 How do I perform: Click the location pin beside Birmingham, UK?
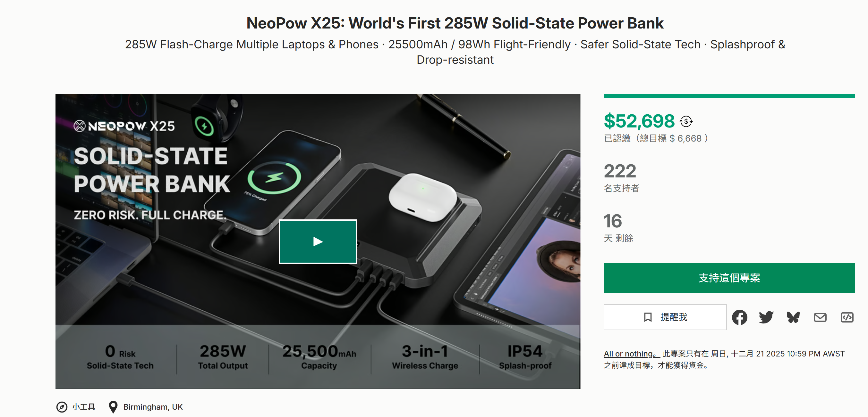(114, 406)
